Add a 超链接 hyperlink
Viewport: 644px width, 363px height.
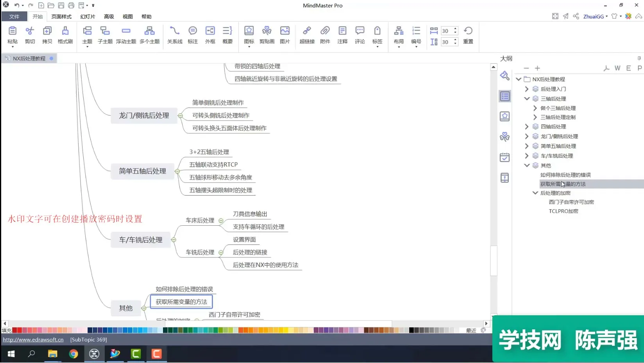click(307, 35)
